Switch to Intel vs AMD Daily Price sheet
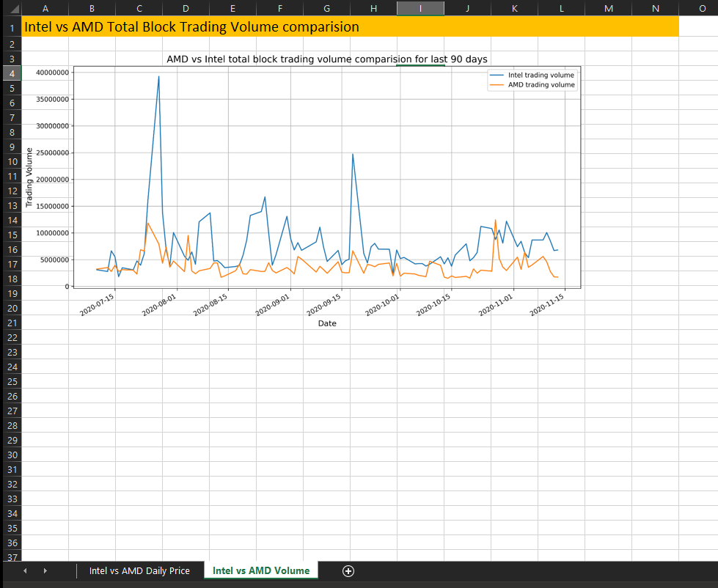Image resolution: width=718 pixels, height=588 pixels. pos(139,570)
